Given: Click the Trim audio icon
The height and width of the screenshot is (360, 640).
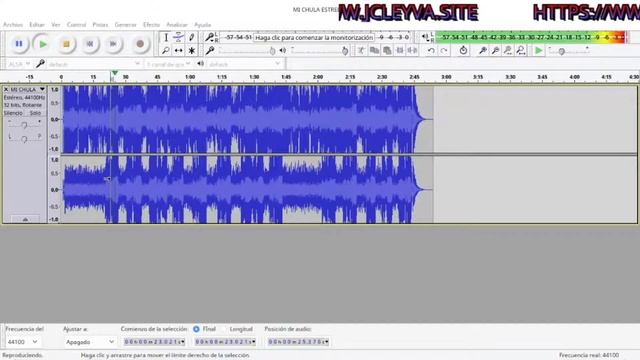Looking at the screenshot, I should coord(400,51).
